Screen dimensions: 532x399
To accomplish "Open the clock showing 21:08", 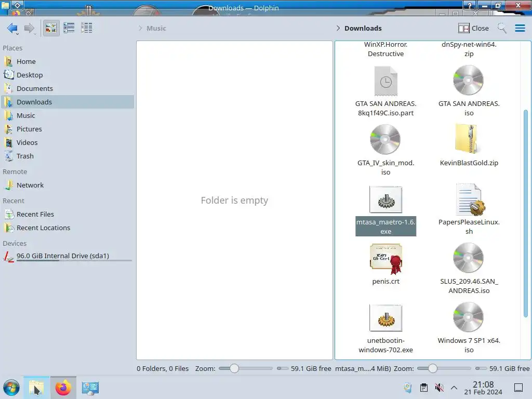I will click(483, 388).
